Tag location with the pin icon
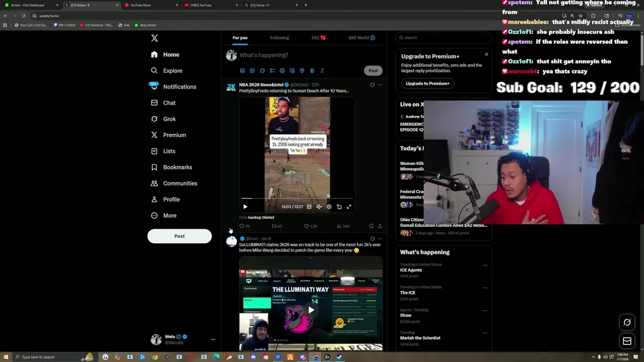The width and height of the screenshot is (644, 362). click(x=302, y=71)
